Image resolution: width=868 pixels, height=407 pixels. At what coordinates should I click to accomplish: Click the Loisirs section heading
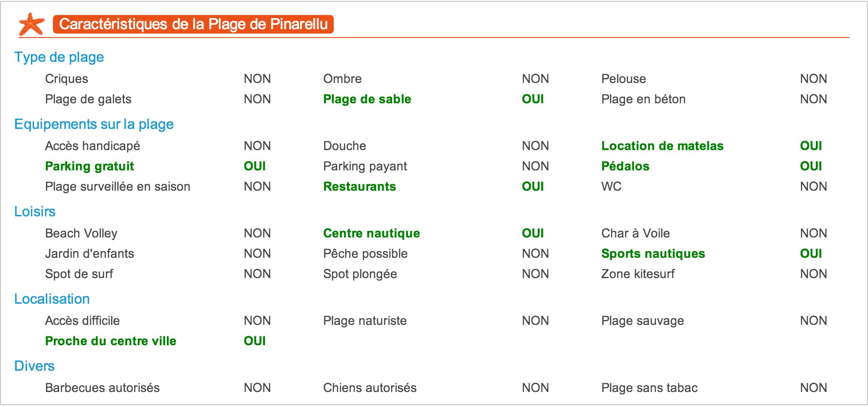pos(35,211)
